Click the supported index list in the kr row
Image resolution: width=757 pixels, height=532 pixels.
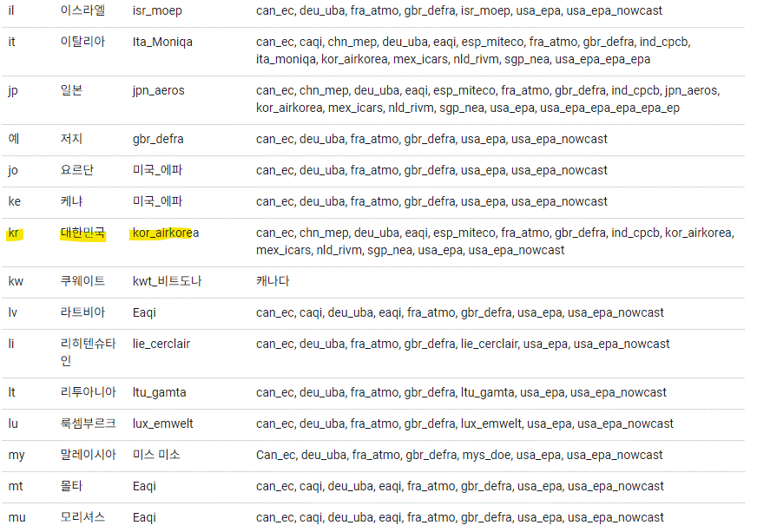point(495,241)
